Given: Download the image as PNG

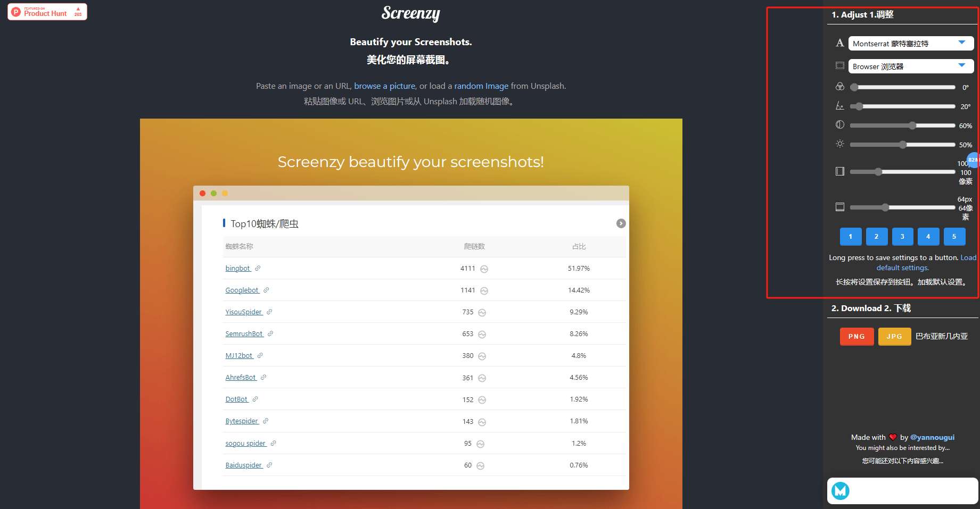Looking at the screenshot, I should [857, 336].
